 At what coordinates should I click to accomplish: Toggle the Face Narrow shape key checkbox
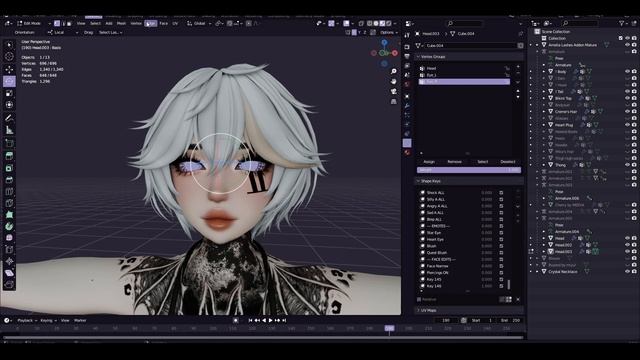tap(501, 266)
